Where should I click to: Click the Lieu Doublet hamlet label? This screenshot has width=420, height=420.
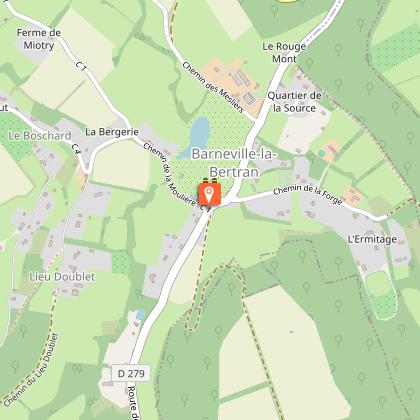click(62, 277)
